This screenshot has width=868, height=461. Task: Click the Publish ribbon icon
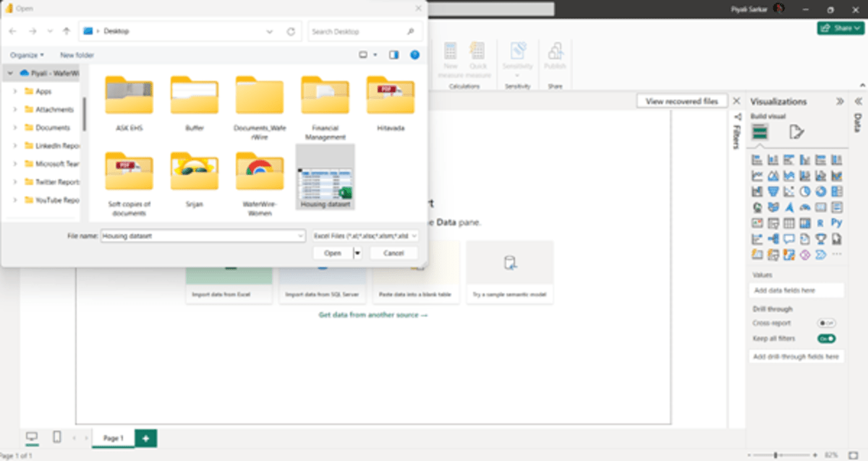[x=555, y=56]
